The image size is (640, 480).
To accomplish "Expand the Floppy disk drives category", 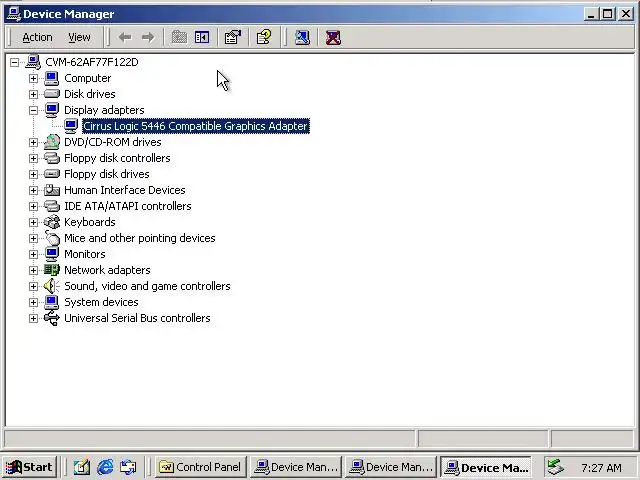I will point(33,174).
